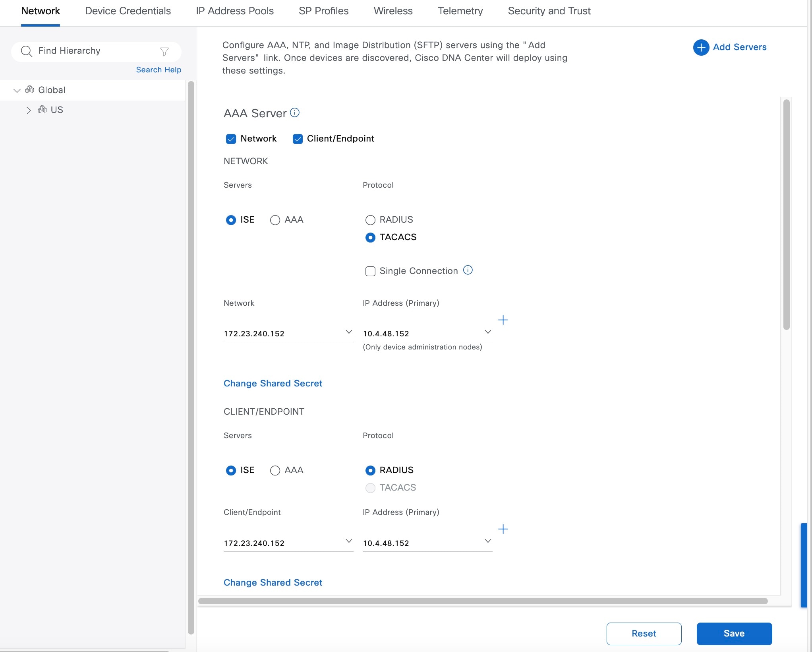Screen dimensions: 812x652
Task: Expand the US site tree node
Action: [x=29, y=110]
